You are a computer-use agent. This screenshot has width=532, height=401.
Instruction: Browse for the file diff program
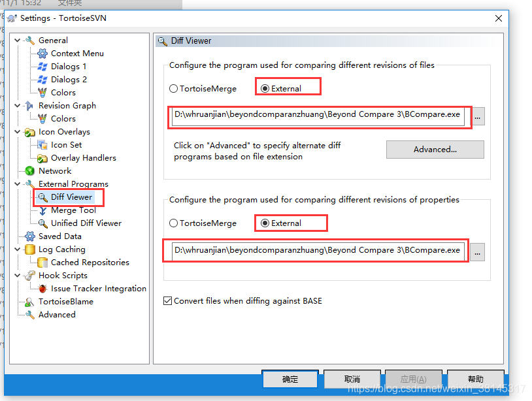tap(477, 117)
